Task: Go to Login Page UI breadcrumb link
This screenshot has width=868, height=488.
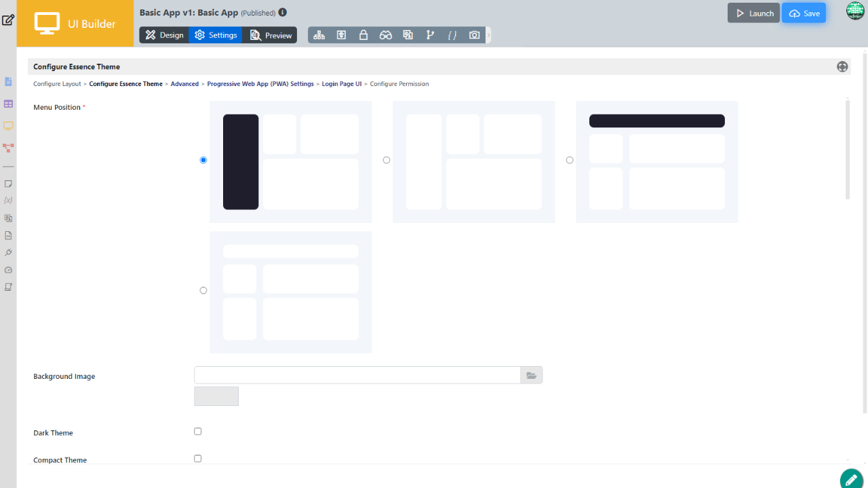Action: coord(342,84)
